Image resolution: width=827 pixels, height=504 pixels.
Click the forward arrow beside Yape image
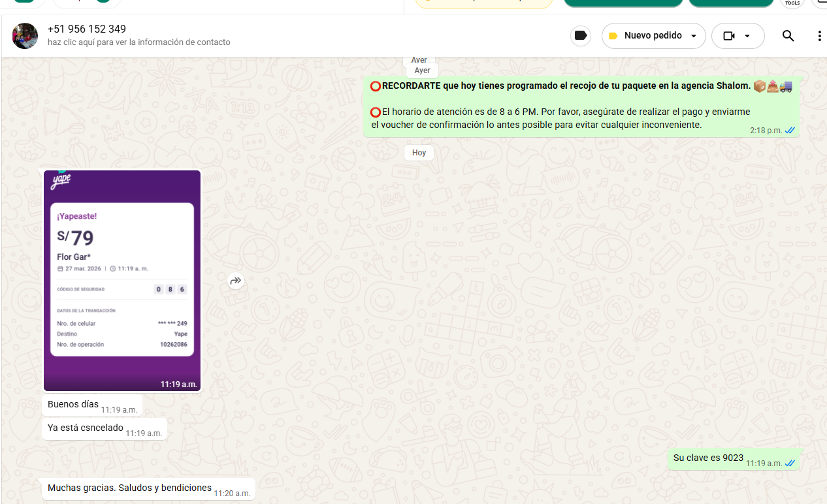point(235,281)
